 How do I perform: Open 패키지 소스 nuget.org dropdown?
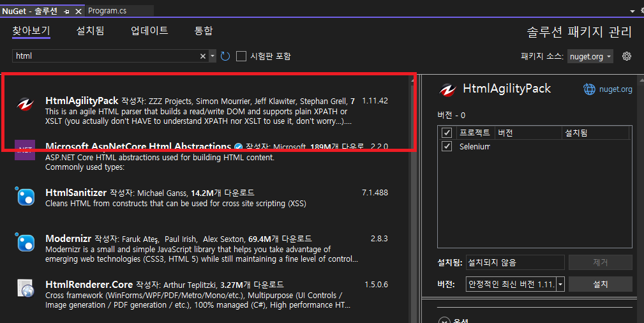[x=590, y=56]
